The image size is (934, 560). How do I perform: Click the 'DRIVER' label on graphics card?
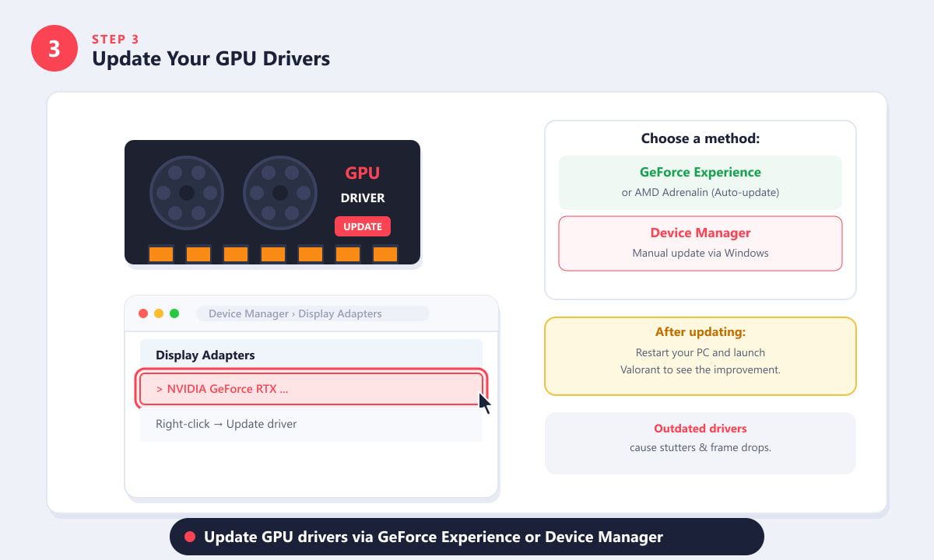click(x=363, y=198)
